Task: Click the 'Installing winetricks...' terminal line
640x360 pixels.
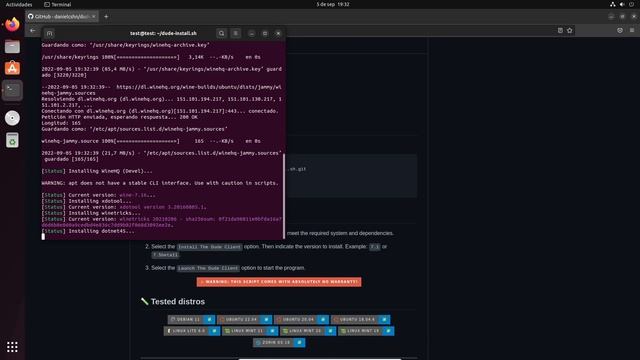Action: click(91, 213)
